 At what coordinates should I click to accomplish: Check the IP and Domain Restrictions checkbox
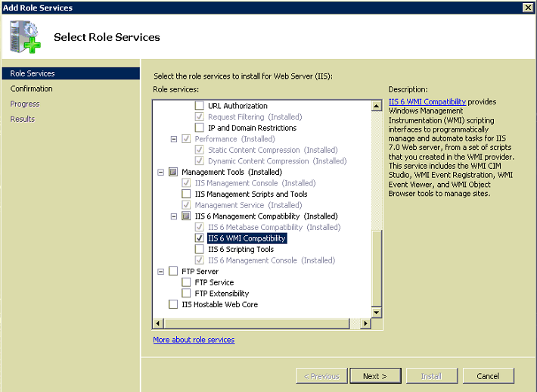coord(200,128)
